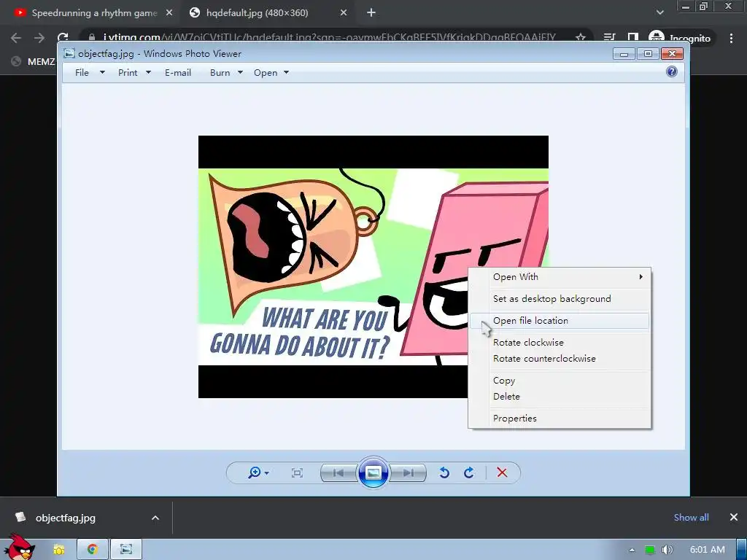Click the Open menu in Photo Viewer

[266, 72]
